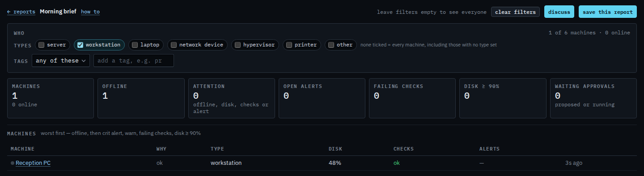The width and height of the screenshot is (644, 176).
Task: Click the 'worst first' sort order note
Action: pyautogui.click(x=121, y=133)
